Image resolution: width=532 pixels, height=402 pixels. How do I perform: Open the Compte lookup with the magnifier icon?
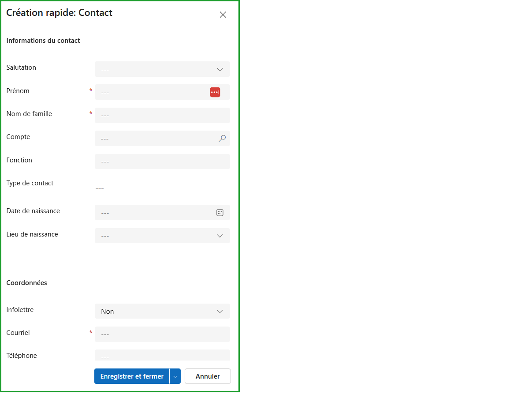point(222,138)
